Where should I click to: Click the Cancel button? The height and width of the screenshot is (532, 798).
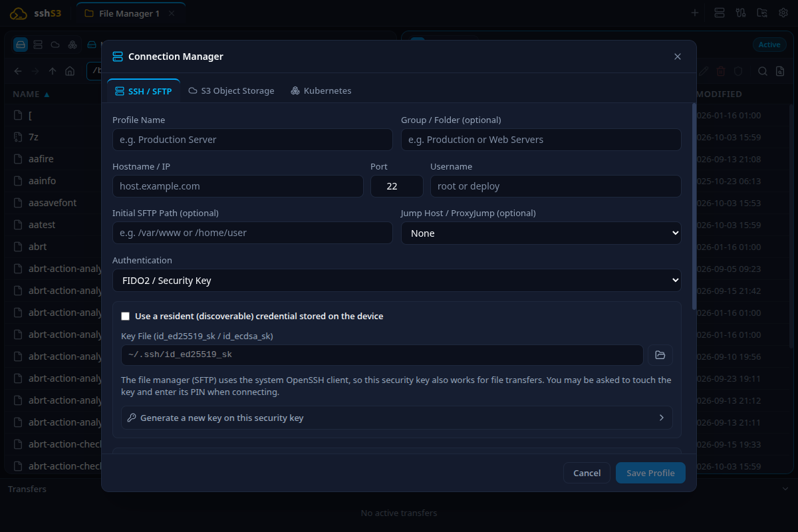tap(587, 473)
